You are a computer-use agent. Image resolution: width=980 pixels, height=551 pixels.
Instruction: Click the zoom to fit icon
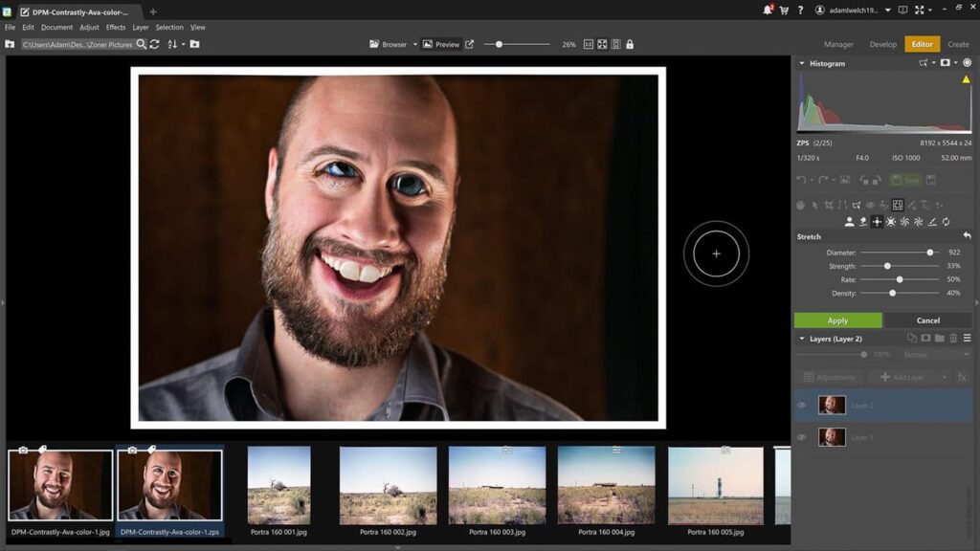pyautogui.click(x=602, y=44)
